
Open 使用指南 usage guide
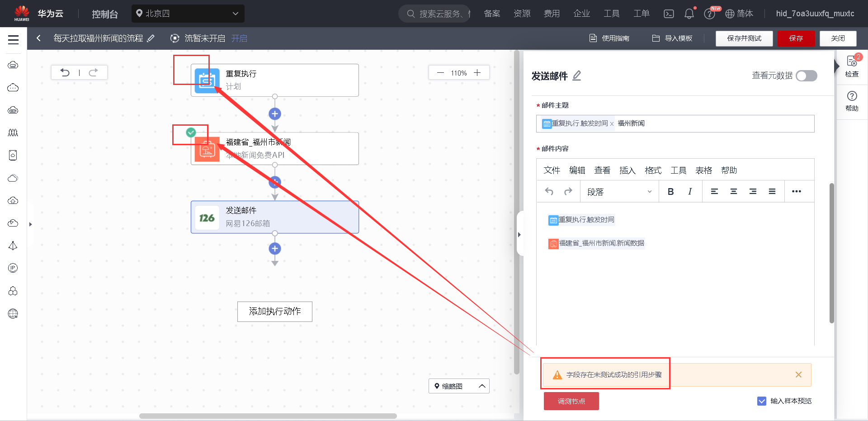pos(609,38)
